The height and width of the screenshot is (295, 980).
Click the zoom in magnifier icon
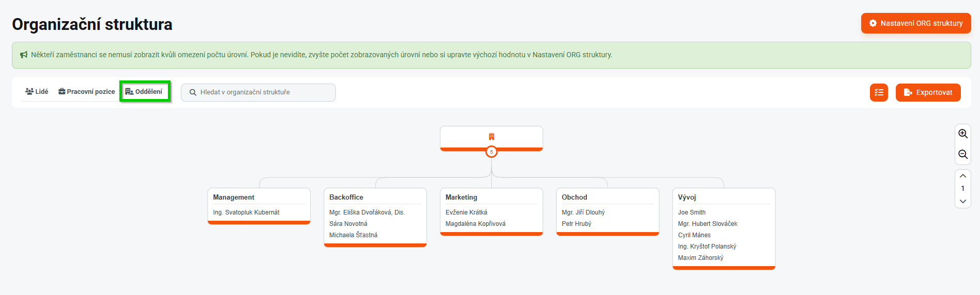[963, 134]
